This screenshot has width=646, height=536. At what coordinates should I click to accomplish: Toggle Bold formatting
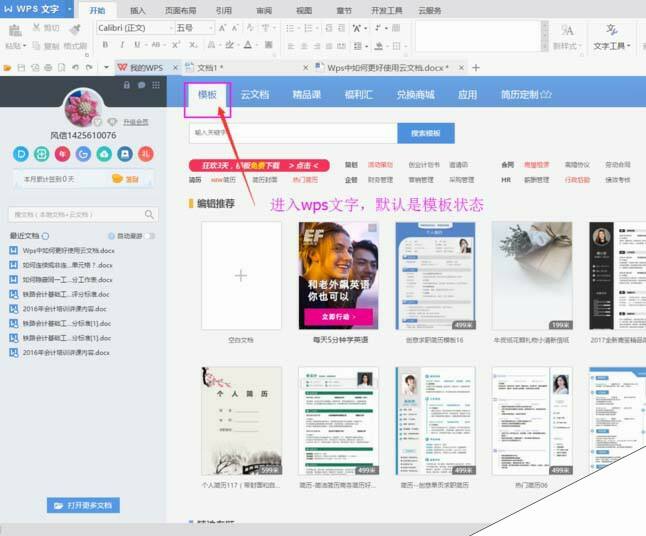click(x=105, y=44)
